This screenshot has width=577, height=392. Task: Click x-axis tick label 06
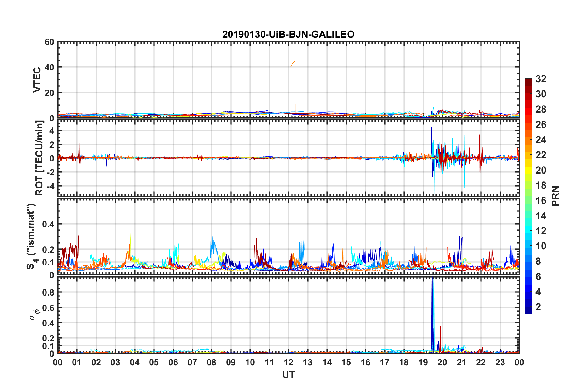click(x=173, y=362)
